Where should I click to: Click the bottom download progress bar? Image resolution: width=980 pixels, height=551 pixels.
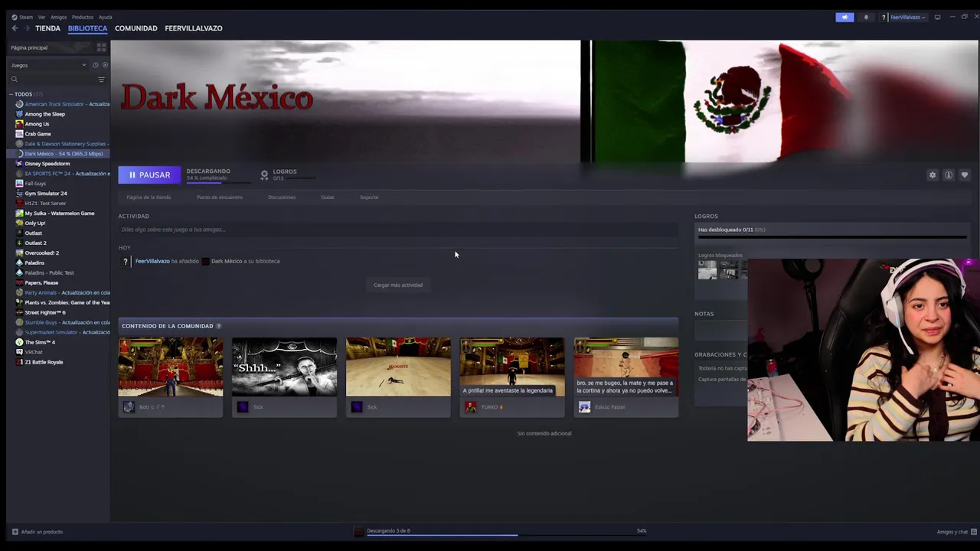point(506,535)
